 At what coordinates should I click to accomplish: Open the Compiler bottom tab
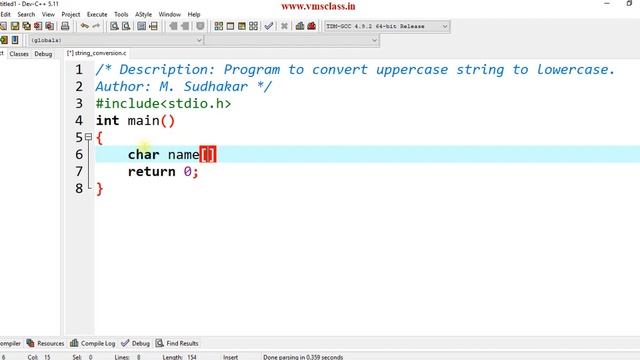pyautogui.click(x=10, y=343)
